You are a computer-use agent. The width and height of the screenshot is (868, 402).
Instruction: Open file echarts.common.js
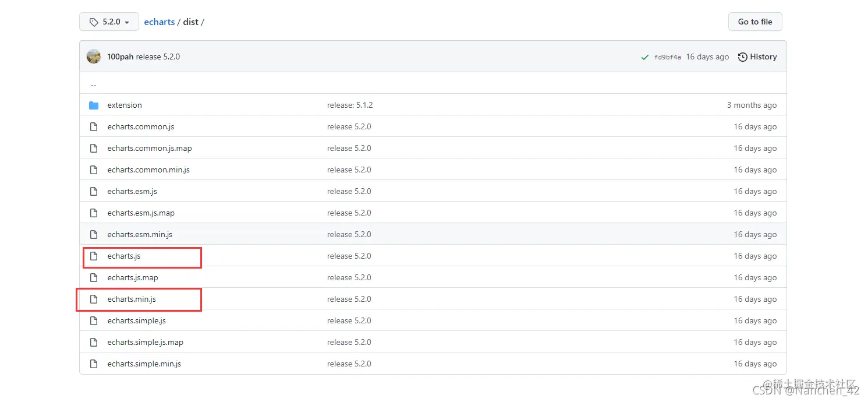point(141,126)
